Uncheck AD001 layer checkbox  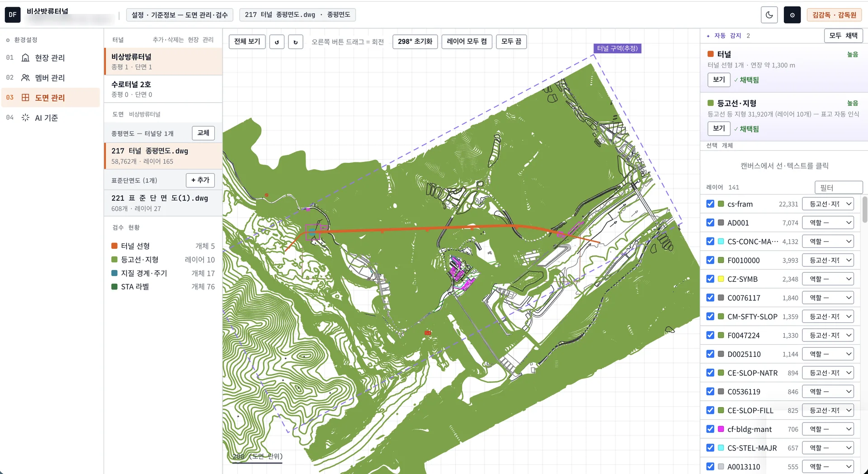pyautogui.click(x=710, y=223)
